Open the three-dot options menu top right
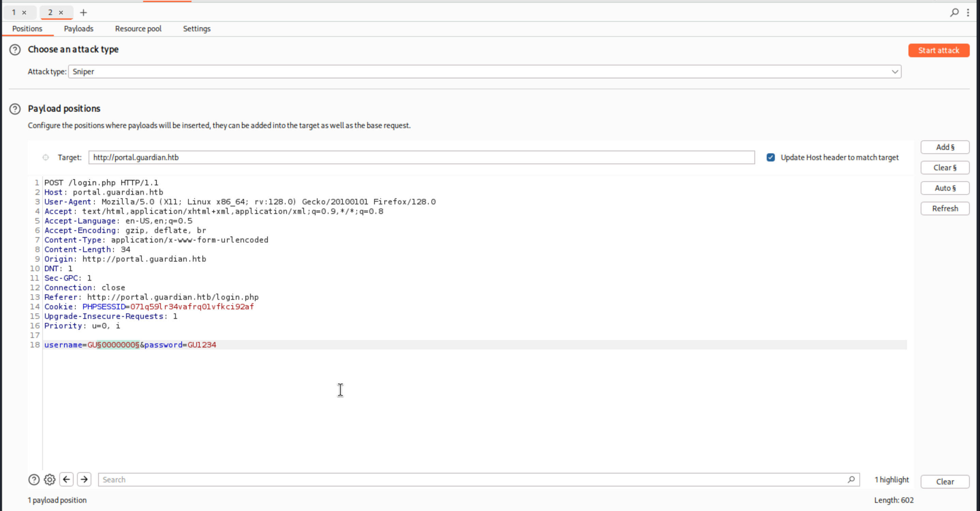The width and height of the screenshot is (980, 511). point(968,13)
